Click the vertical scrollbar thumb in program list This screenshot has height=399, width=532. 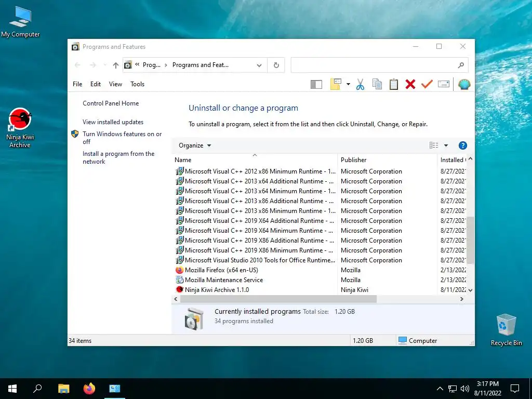470,241
